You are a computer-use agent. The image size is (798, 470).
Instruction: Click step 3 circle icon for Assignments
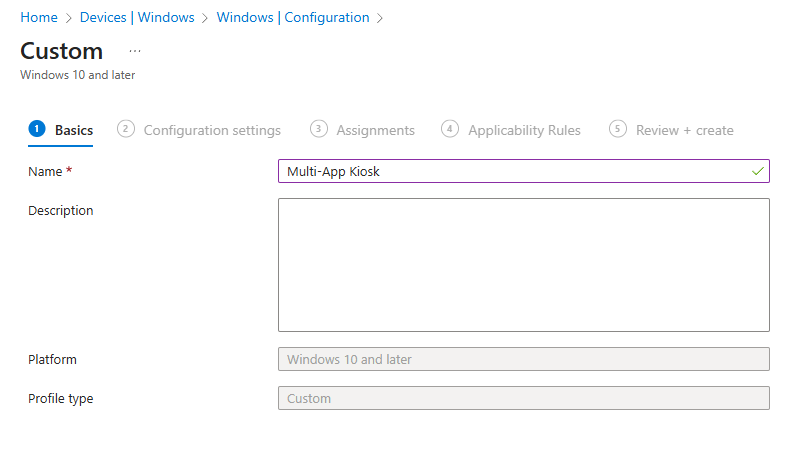click(x=319, y=129)
